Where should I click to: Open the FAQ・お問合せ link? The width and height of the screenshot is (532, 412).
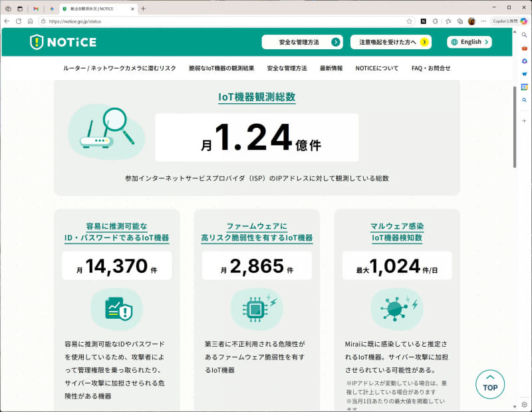pos(430,67)
